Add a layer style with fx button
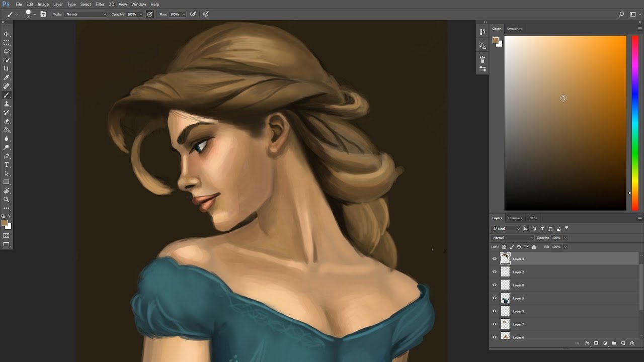644x362 pixels. coord(587,343)
